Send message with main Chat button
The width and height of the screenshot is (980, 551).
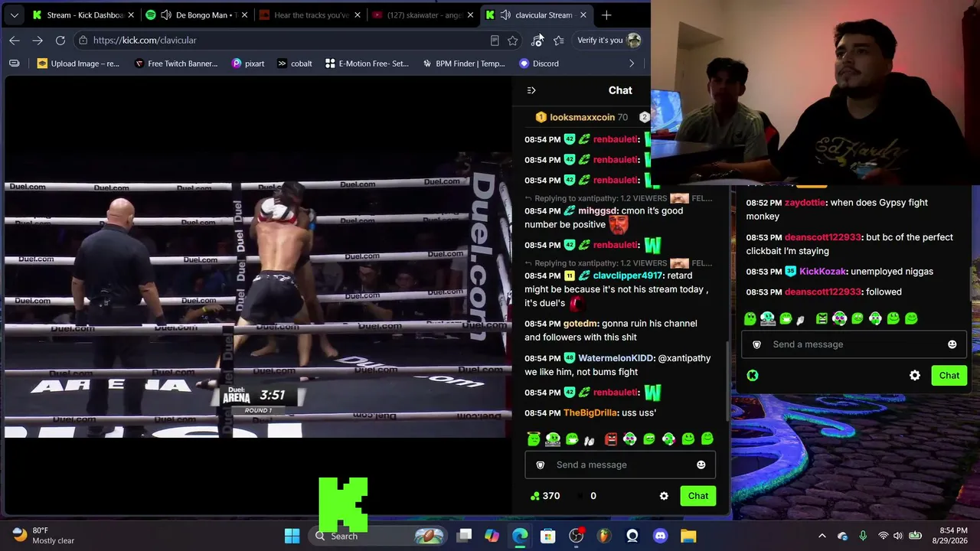(x=698, y=496)
